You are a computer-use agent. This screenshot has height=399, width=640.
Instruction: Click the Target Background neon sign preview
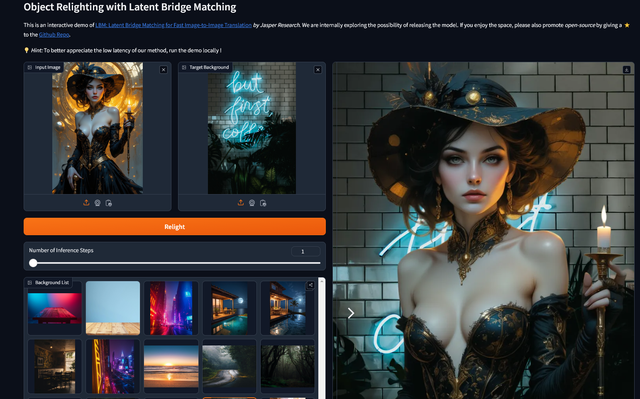pyautogui.click(x=252, y=128)
